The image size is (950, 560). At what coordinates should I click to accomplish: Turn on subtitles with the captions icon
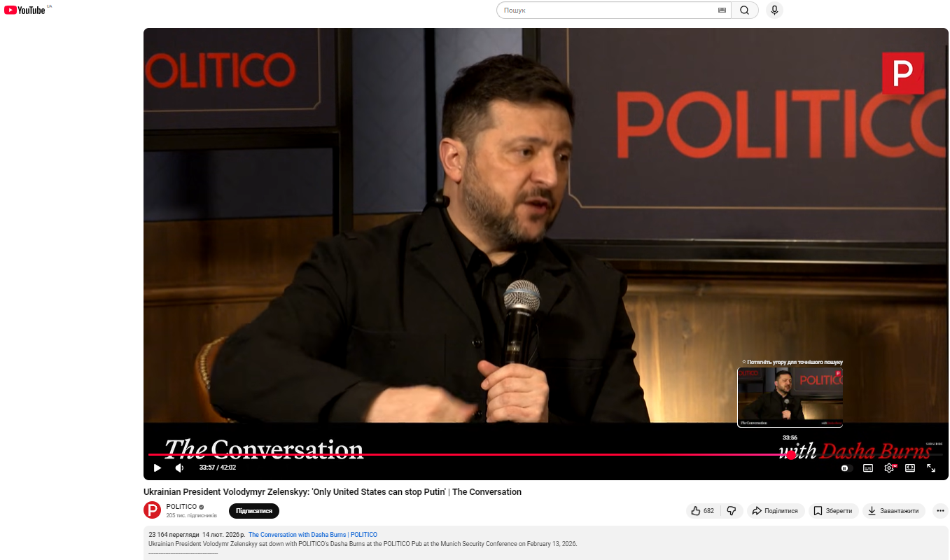point(868,468)
